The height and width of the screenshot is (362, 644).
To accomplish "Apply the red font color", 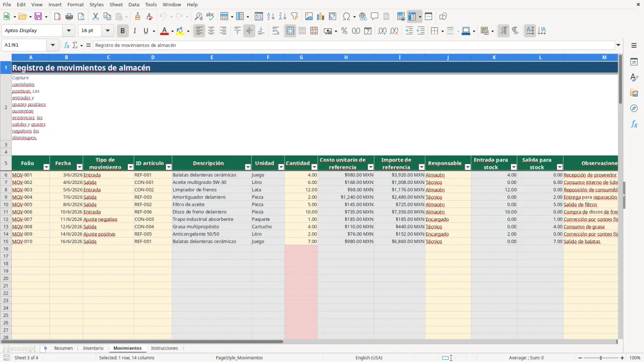I will (x=164, y=31).
